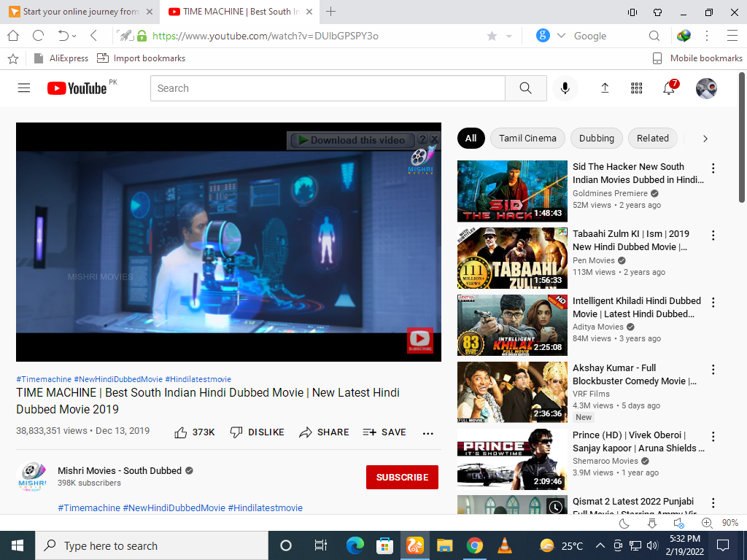747x560 pixels.
Task: Select the Tamil Cinema filter chip
Action: (x=527, y=138)
